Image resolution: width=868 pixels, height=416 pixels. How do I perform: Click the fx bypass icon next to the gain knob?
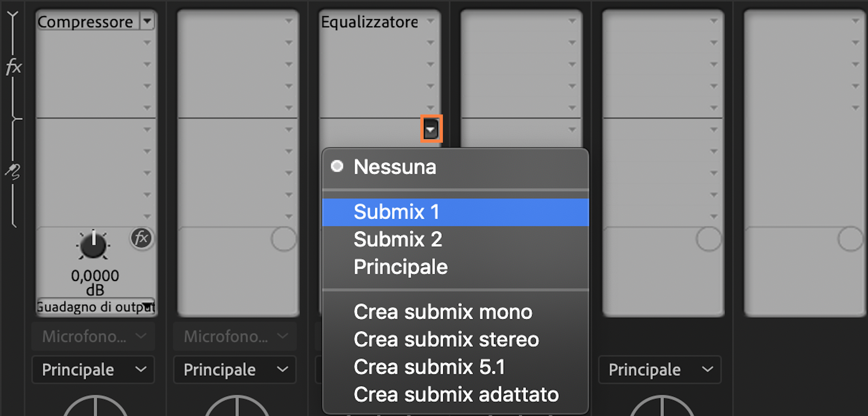[142, 238]
